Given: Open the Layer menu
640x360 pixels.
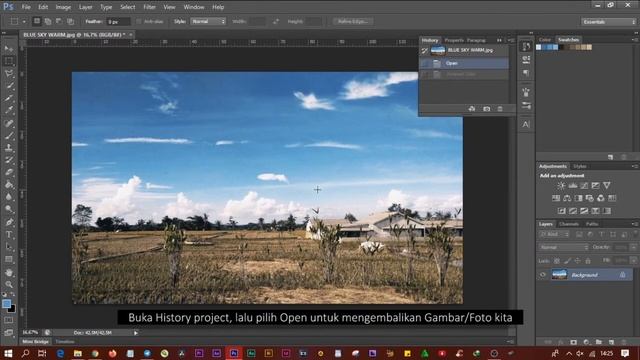Looking at the screenshot, I should point(85,7).
